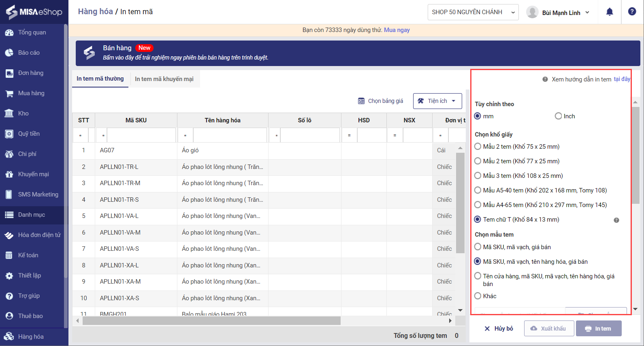Switch to In tem mã khuyến mại tab

pyautogui.click(x=164, y=79)
